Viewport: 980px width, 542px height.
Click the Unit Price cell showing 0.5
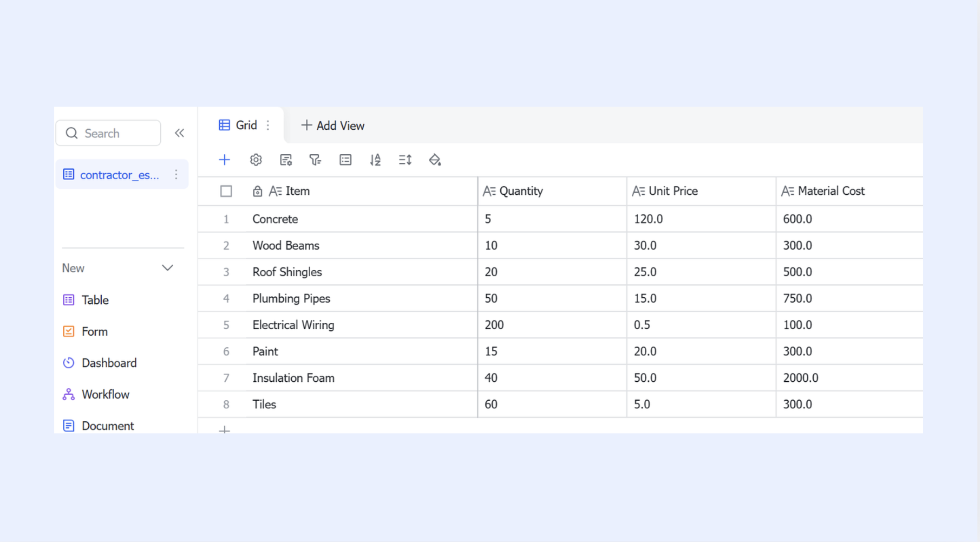point(701,325)
